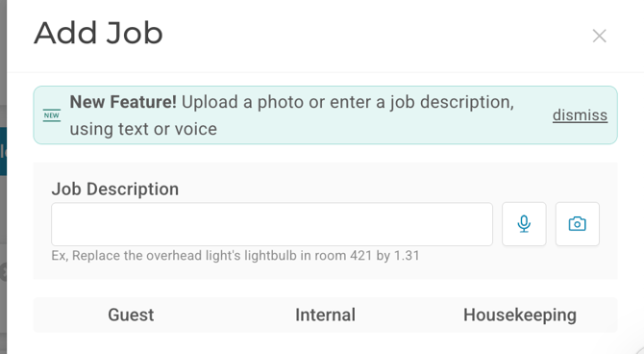
Task: Focus the Job Description text field
Action: tap(272, 224)
